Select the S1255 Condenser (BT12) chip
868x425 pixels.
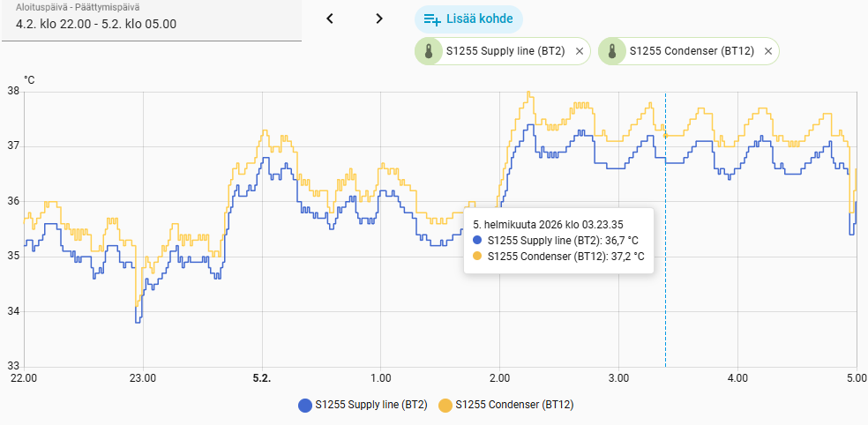692,51
